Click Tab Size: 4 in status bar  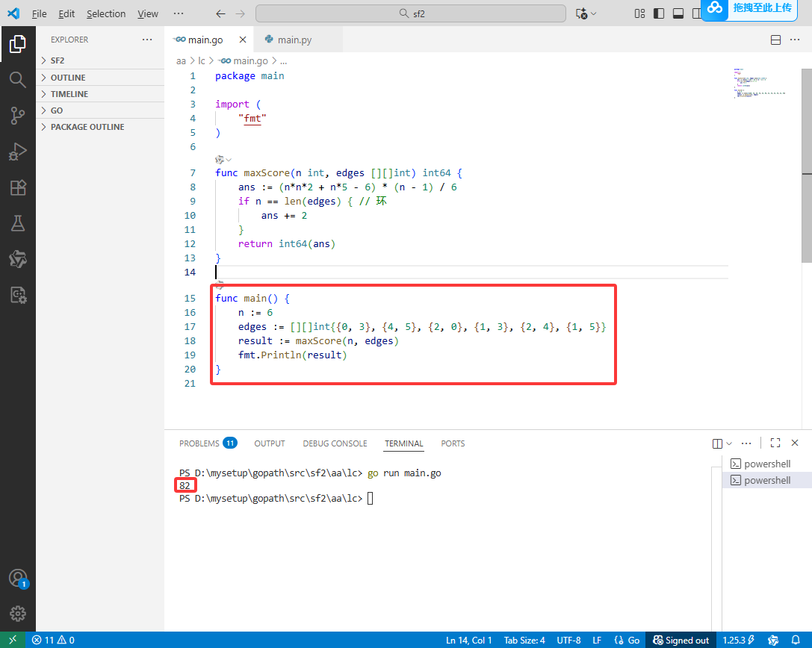[x=524, y=641]
